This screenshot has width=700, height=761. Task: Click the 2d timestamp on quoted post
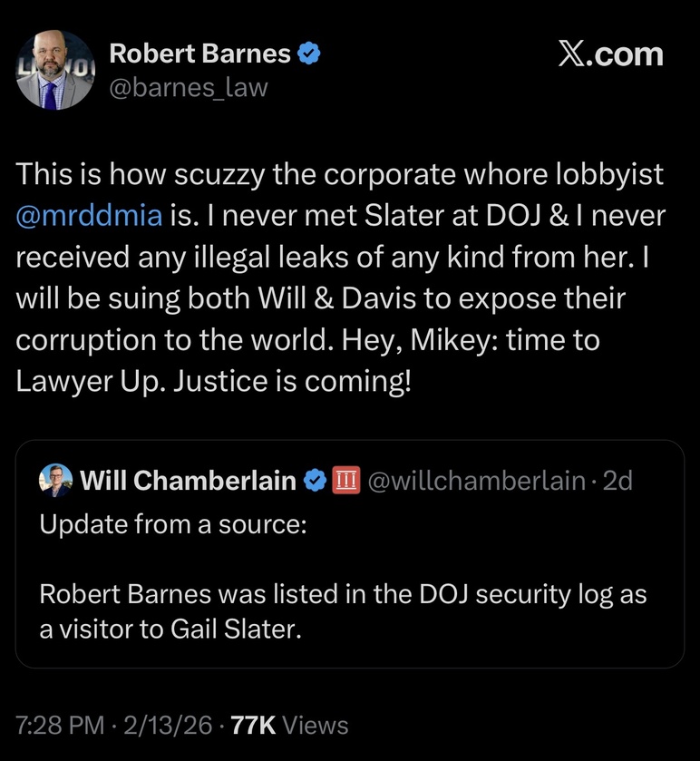[x=617, y=481]
